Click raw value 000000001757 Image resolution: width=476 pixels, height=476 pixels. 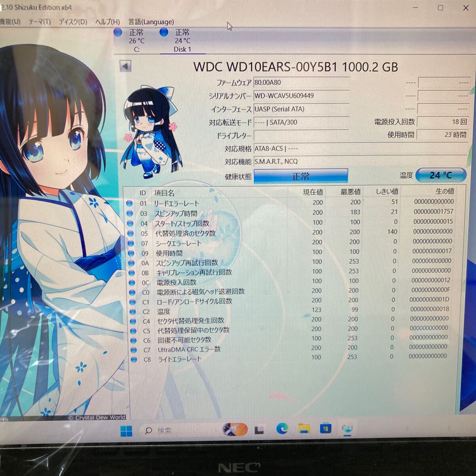[434, 211]
